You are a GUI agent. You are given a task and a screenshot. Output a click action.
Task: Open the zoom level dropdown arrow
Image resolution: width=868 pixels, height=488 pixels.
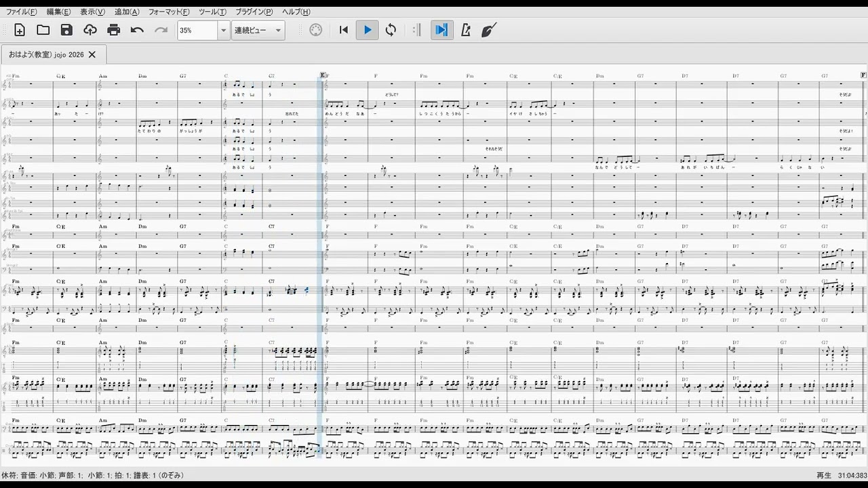[x=223, y=30]
